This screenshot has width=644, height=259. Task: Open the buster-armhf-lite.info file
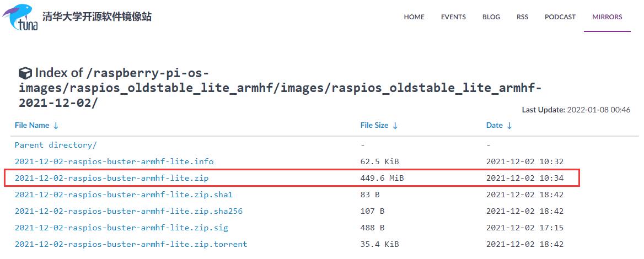(x=114, y=161)
